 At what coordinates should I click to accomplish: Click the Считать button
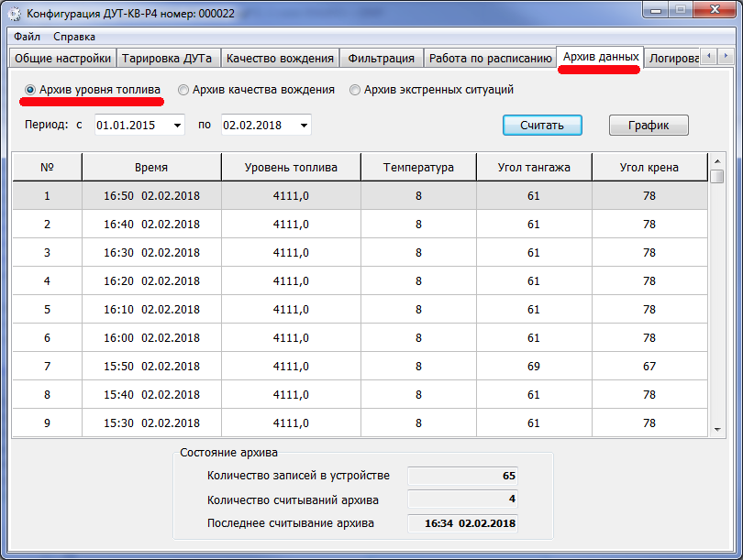pyautogui.click(x=542, y=126)
